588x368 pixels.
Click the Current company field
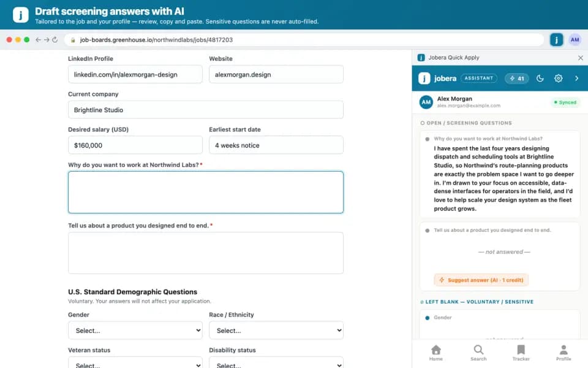[x=206, y=110]
